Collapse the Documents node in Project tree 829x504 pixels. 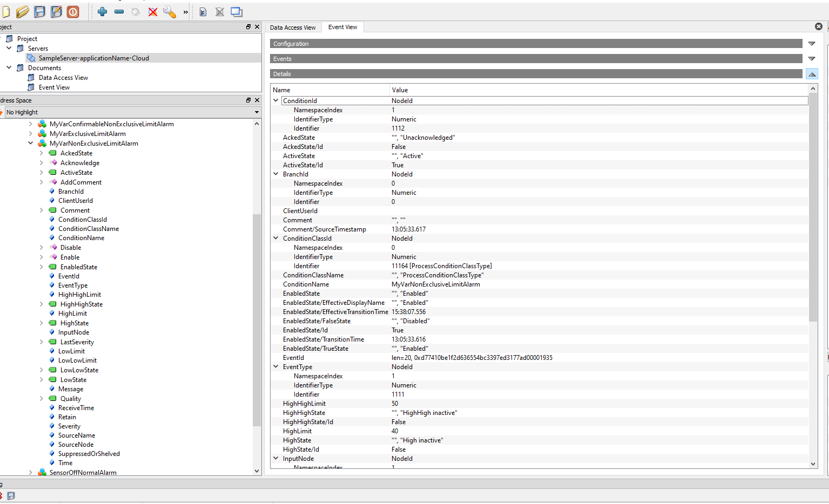click(x=9, y=67)
